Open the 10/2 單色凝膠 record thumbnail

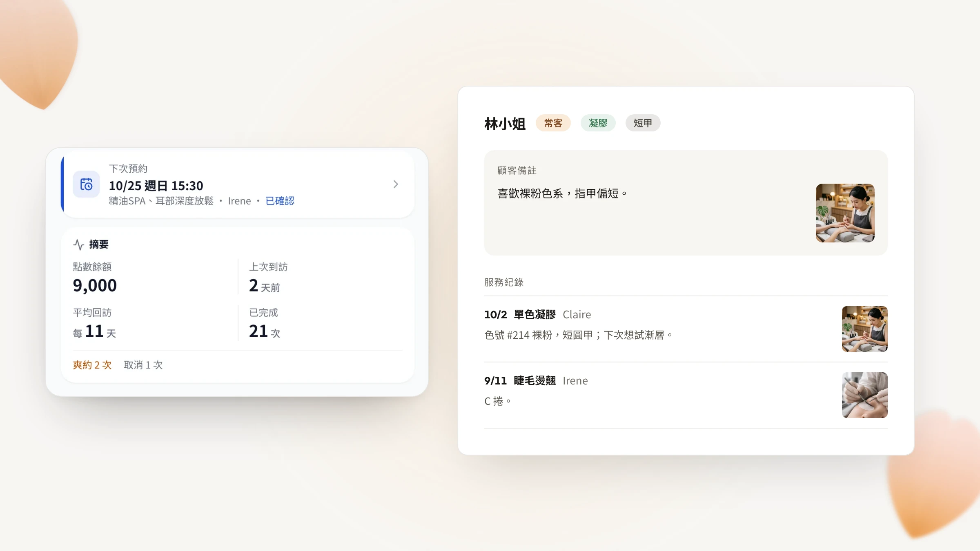point(864,329)
